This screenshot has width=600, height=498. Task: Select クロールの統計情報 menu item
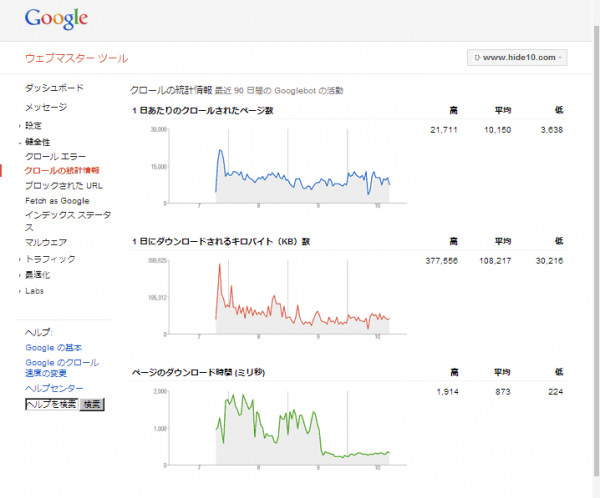pyautogui.click(x=62, y=170)
